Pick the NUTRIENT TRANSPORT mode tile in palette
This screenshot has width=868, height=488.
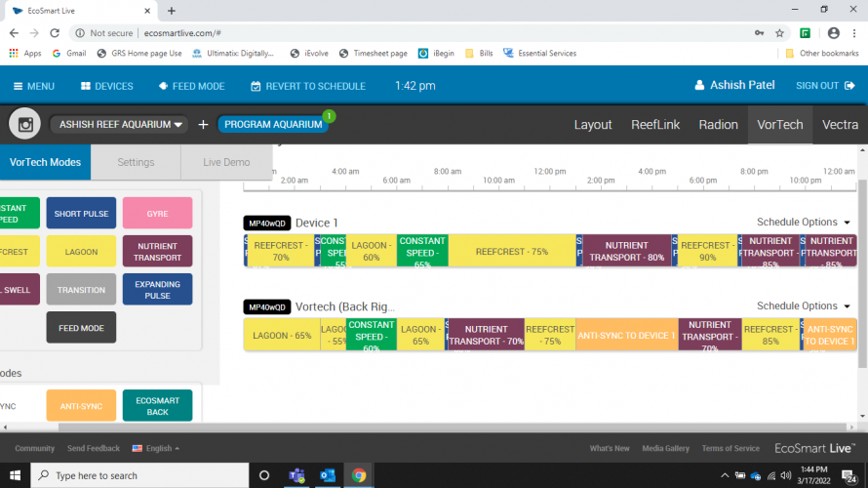(x=157, y=252)
